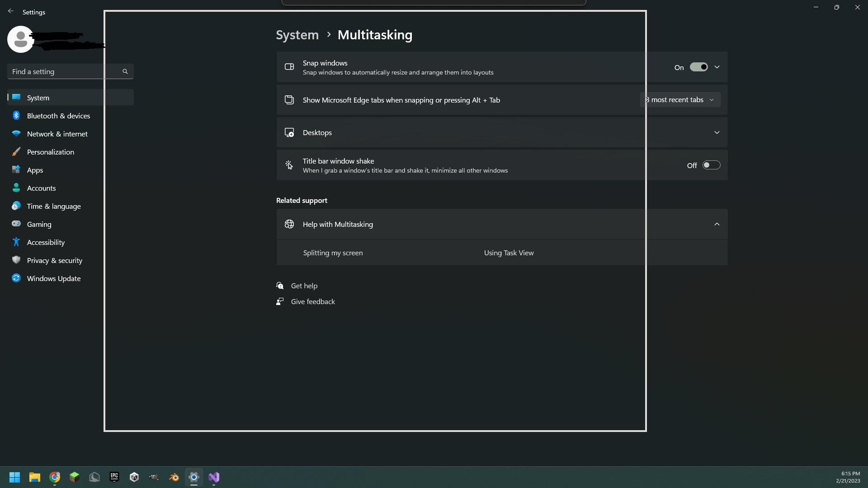Click the Find a setting search box

point(70,71)
